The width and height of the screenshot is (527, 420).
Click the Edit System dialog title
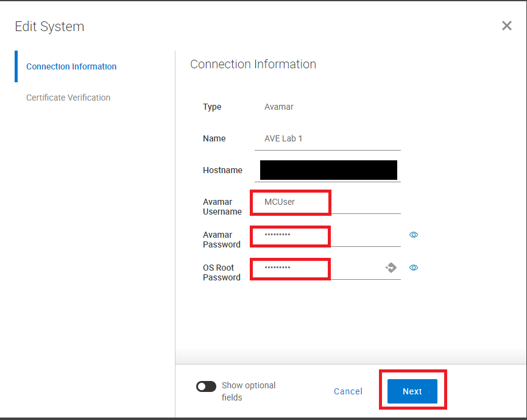tap(49, 26)
